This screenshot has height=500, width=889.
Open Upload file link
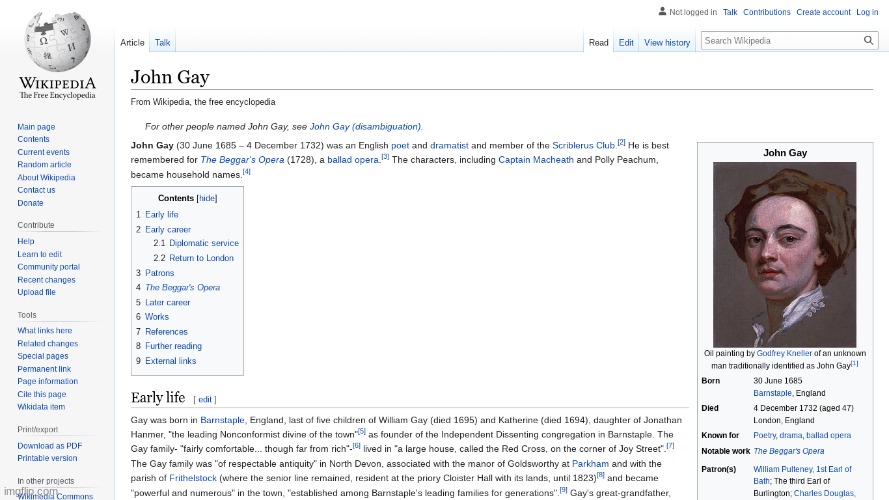click(36, 292)
